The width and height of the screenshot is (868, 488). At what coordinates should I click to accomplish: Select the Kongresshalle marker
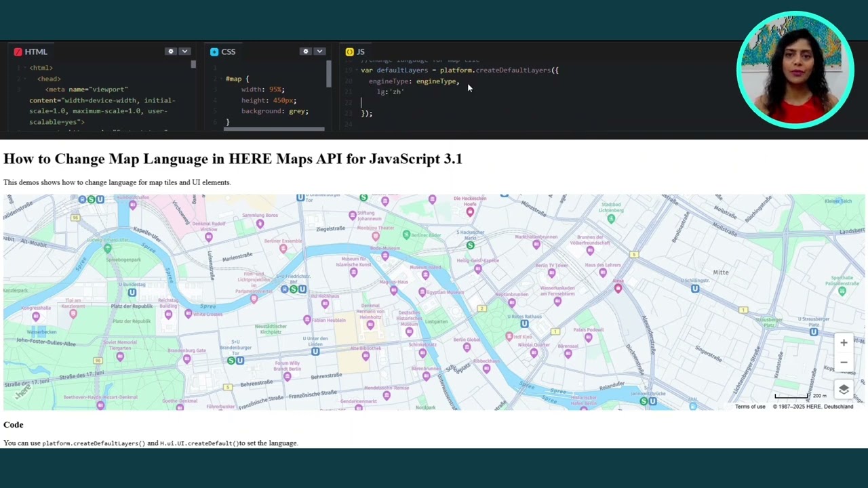[36, 317]
